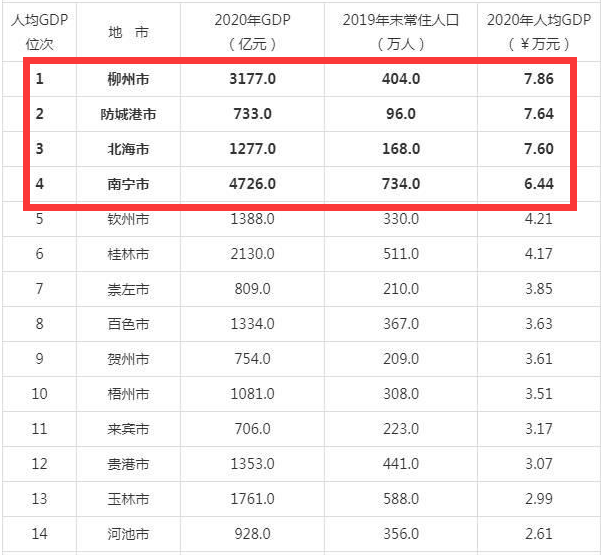Screen dimensions: 603x555
Task: Select the 河池市 cell
Action: pos(128,534)
